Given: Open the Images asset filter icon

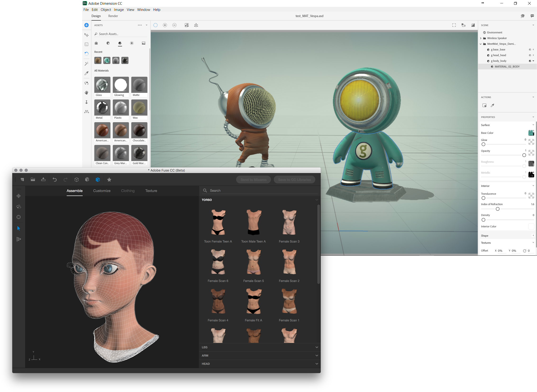Looking at the screenshot, I should [x=144, y=43].
